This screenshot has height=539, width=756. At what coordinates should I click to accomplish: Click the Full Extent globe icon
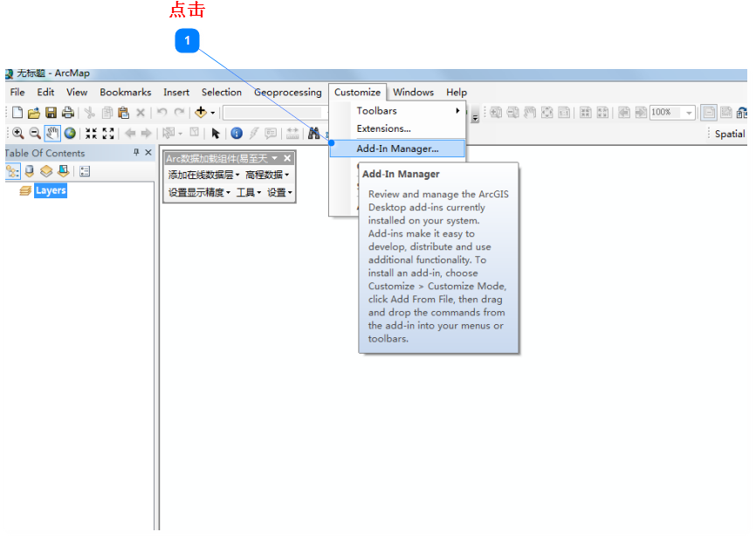(70, 134)
